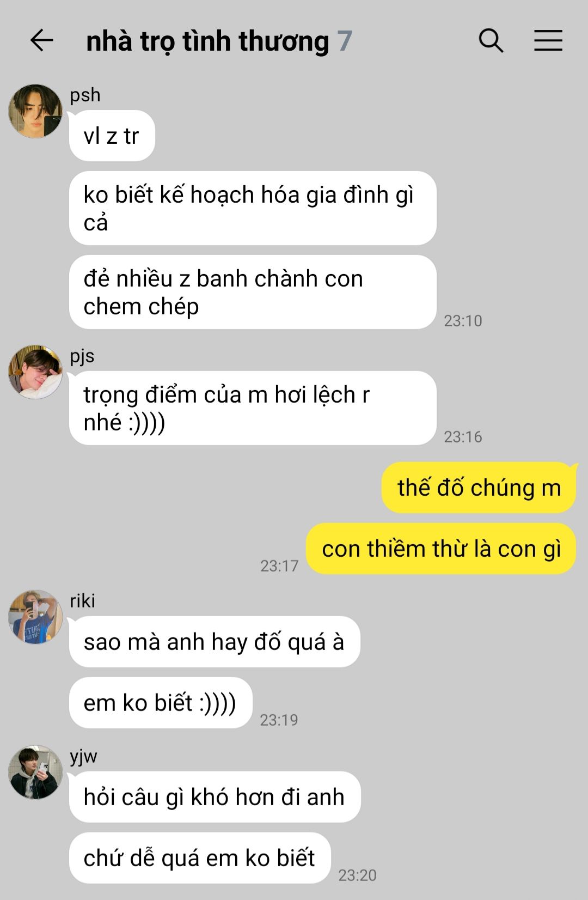Image resolution: width=588 pixels, height=900 pixels.
Task: Tap the sender name psh
Action: tap(85, 95)
